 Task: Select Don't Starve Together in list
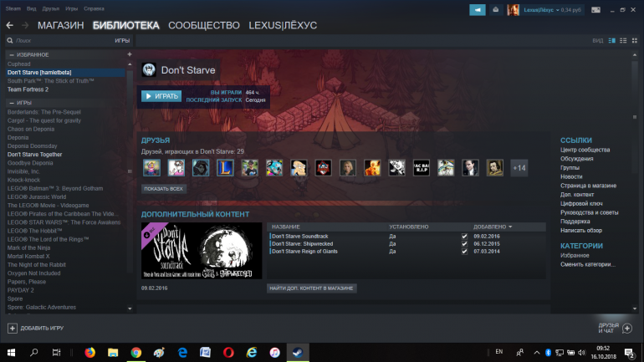(34, 155)
